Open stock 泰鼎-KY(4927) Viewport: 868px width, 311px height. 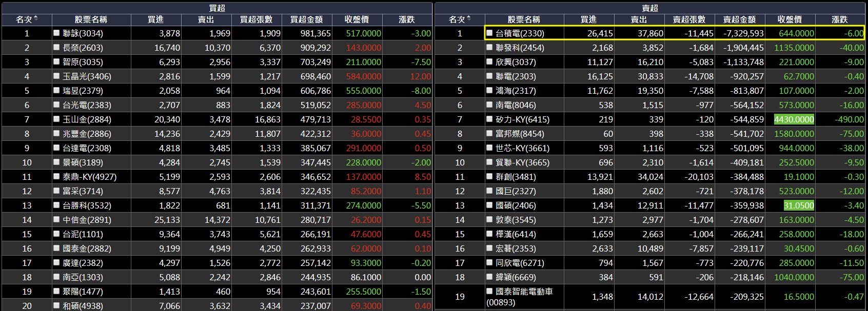[x=90, y=177]
